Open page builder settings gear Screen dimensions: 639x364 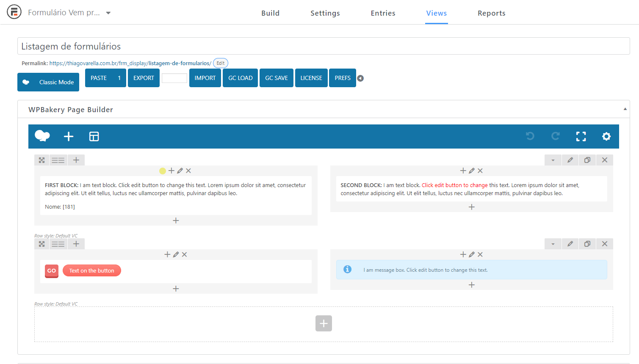606,136
